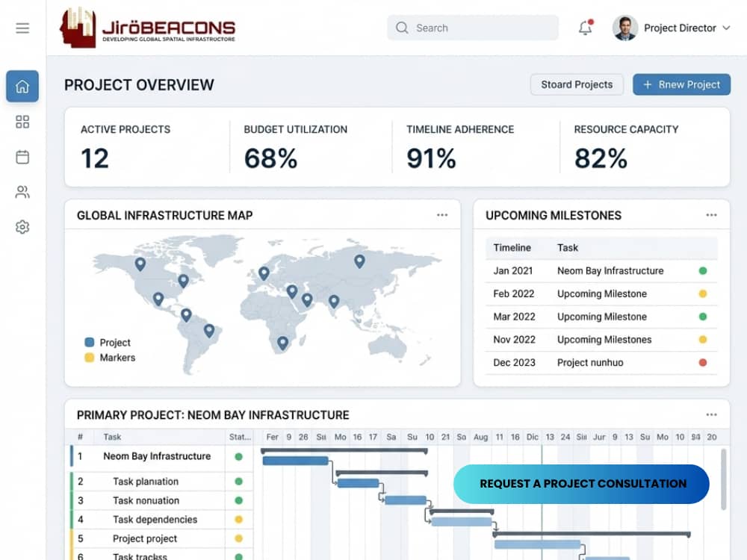Select the Western Europe map pin

click(264, 273)
